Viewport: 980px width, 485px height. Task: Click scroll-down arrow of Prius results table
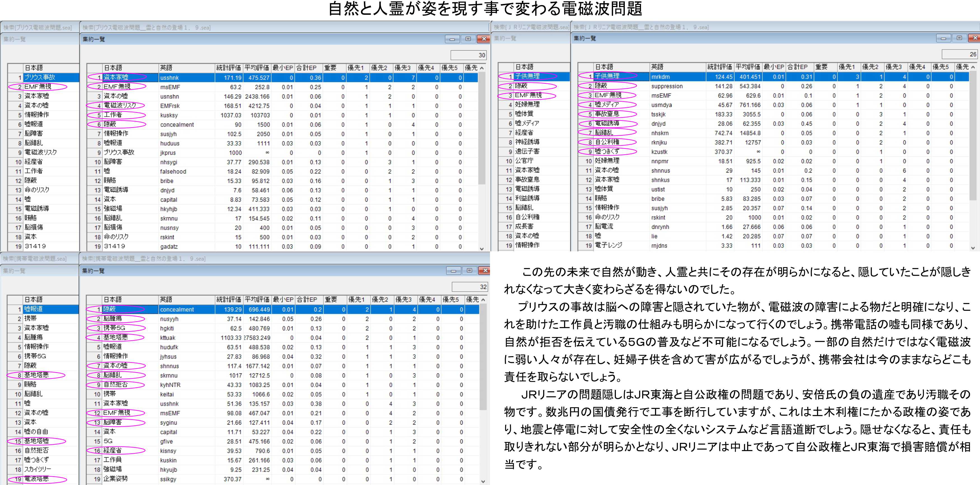click(482, 248)
